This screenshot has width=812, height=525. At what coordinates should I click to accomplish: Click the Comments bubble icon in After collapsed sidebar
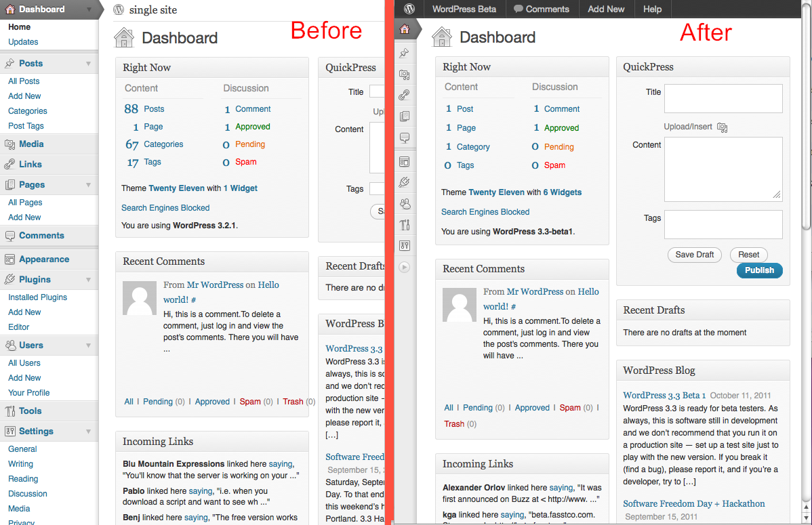[405, 138]
